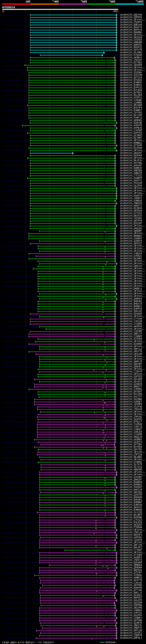146x644 pixels.
Task: Click the orange 20-40% identity legend segment
Action: click(45, 4)
